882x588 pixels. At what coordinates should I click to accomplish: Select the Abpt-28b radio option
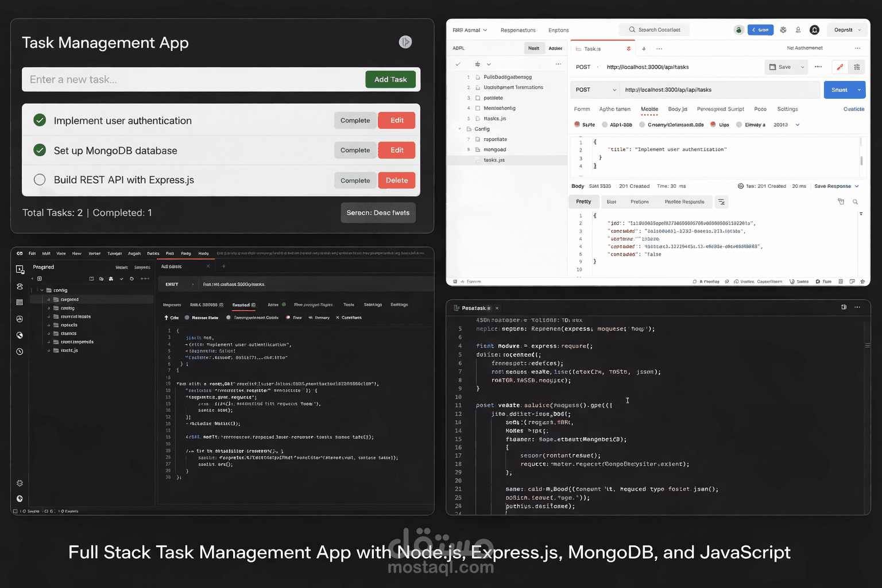pos(605,125)
